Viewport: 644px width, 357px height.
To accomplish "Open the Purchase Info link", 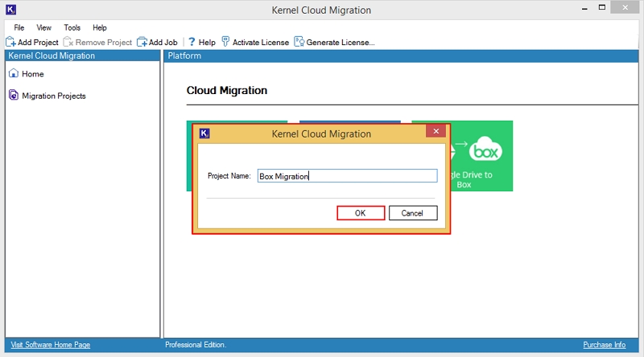I will 605,345.
